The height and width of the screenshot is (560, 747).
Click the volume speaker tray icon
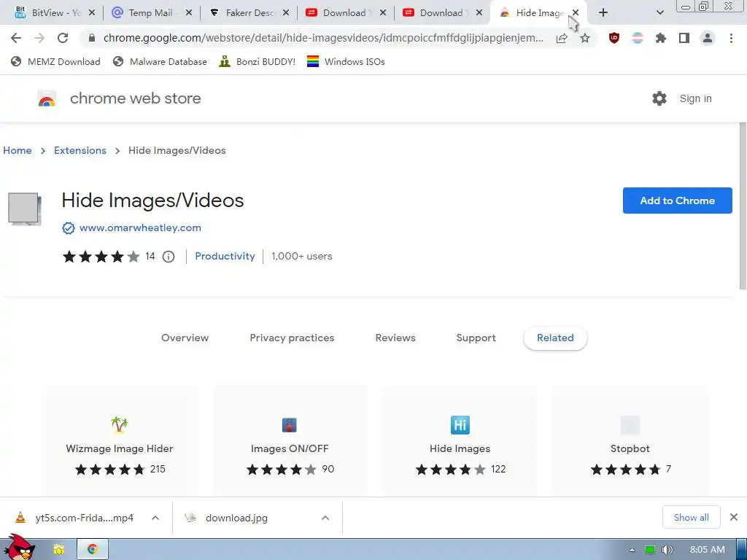667,550
